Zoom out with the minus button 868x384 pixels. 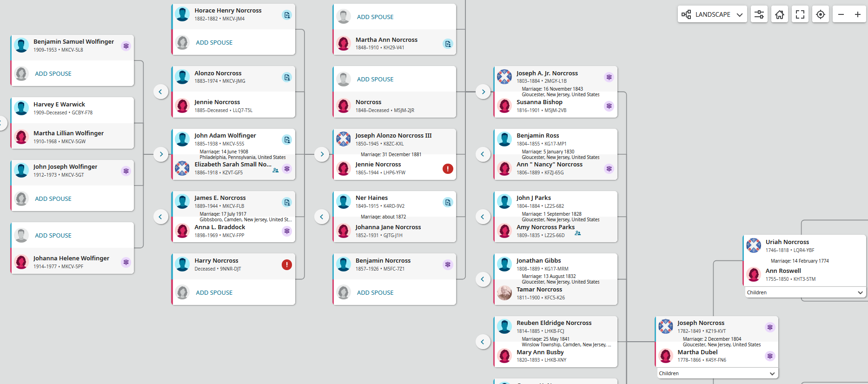pos(841,14)
